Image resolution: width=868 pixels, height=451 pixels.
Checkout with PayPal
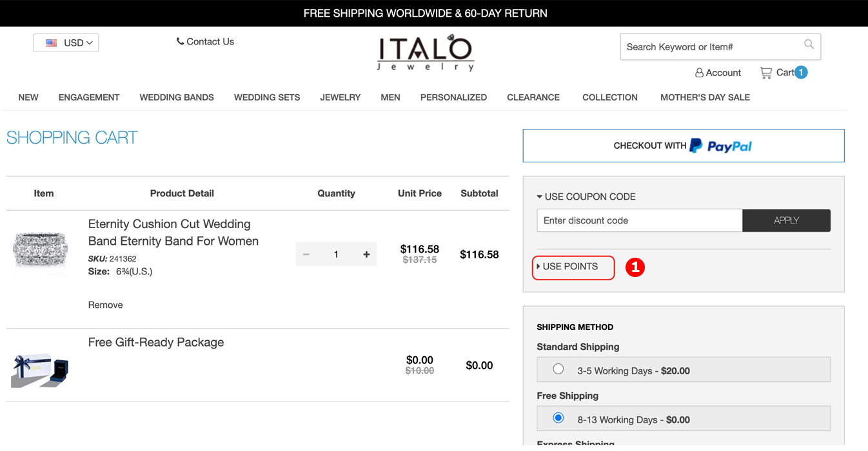[683, 146]
